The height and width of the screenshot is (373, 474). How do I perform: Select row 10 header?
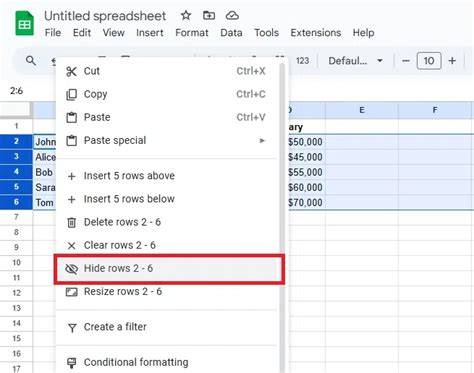(16, 263)
